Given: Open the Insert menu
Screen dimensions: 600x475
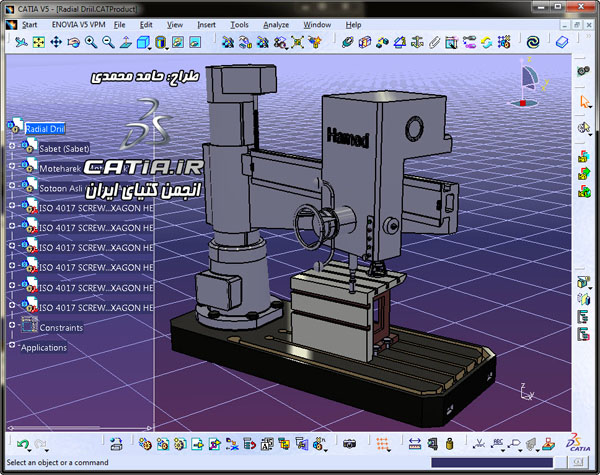Looking at the screenshot, I should point(207,25).
